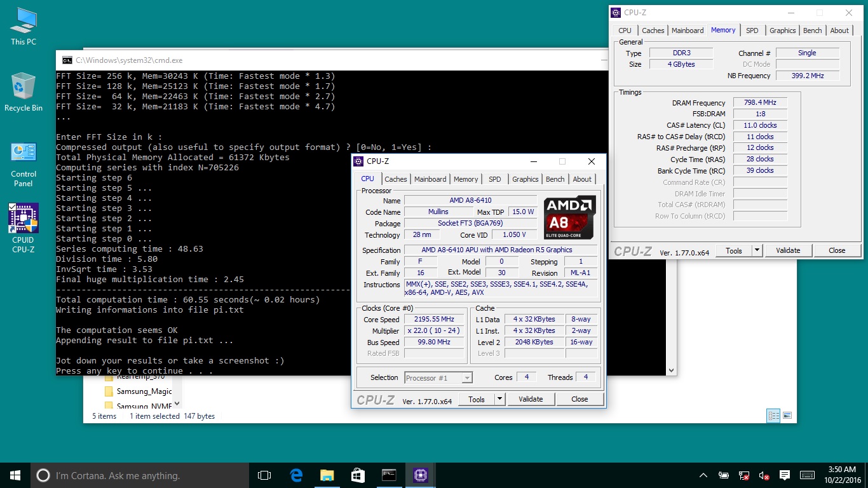The width and height of the screenshot is (868, 488).
Task: Open Graphics tab in front CPU-Z
Action: tap(526, 179)
